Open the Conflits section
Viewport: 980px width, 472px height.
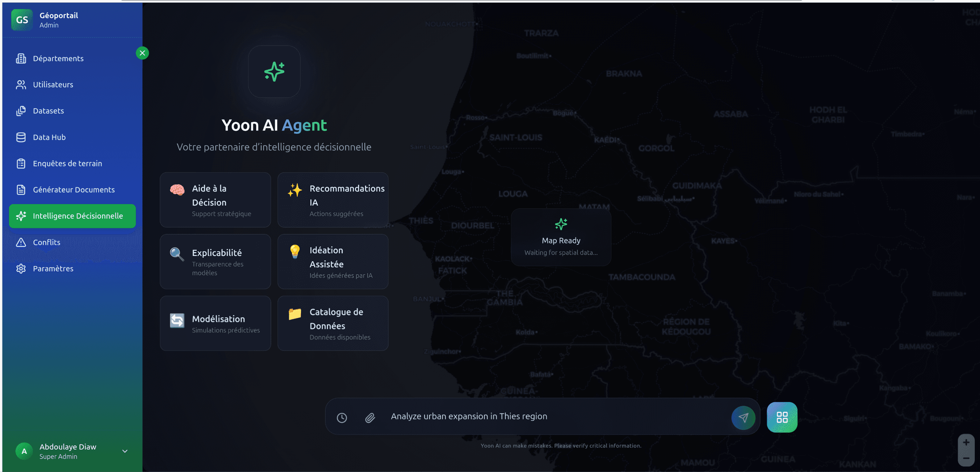tap(46, 242)
